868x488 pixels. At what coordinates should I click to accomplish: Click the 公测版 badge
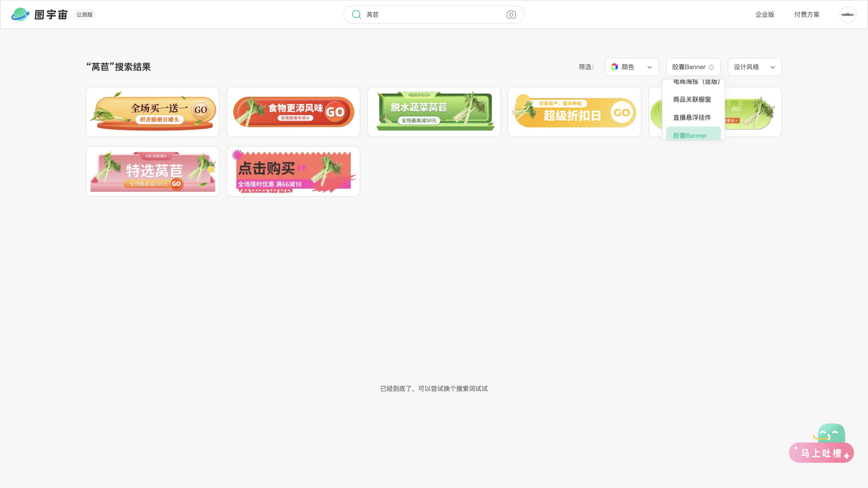(84, 14)
